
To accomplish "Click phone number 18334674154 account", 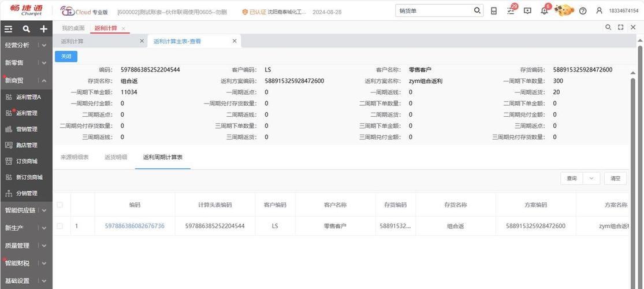I will click(x=623, y=11).
